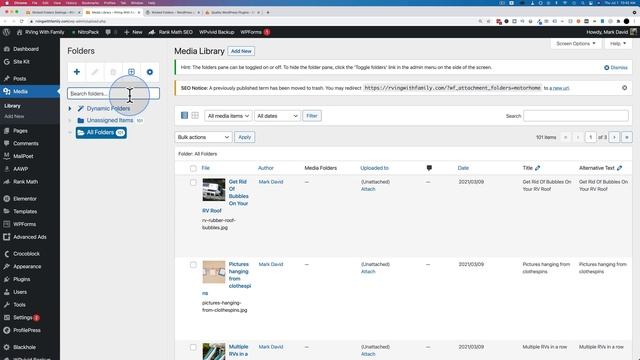Screen dimensions: 640x360
Task: Open the clothespins pictures thumbnail
Action: tap(214, 272)
